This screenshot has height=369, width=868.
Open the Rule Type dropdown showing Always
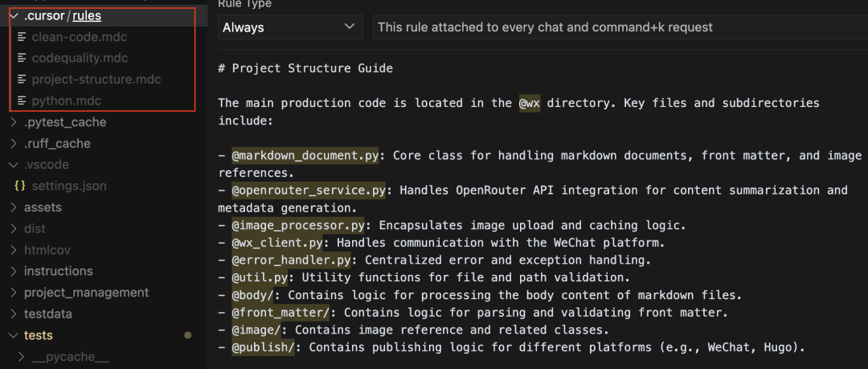pyautogui.click(x=290, y=27)
